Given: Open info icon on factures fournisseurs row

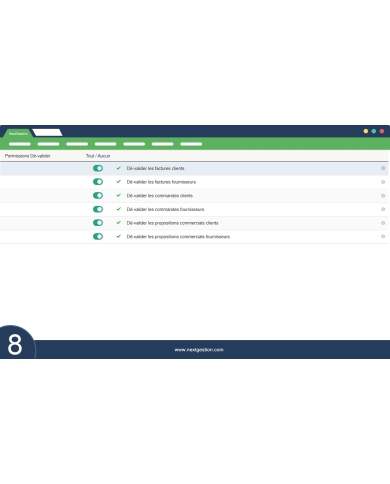Looking at the screenshot, I should click(383, 182).
